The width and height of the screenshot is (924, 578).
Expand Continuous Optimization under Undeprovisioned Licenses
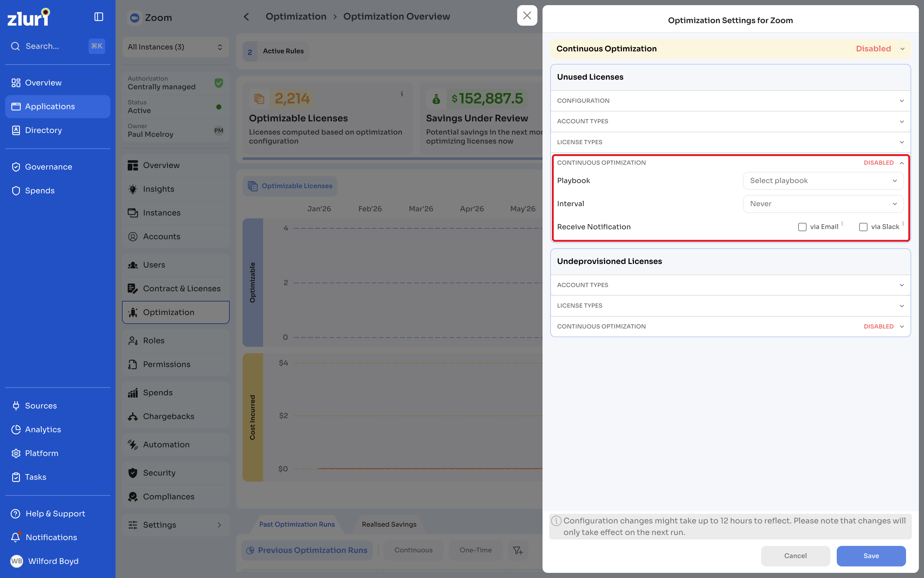731,327
